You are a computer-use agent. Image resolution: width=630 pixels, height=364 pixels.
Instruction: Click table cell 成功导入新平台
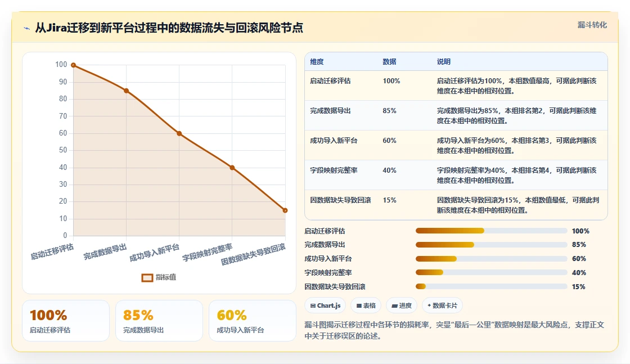[x=334, y=140]
